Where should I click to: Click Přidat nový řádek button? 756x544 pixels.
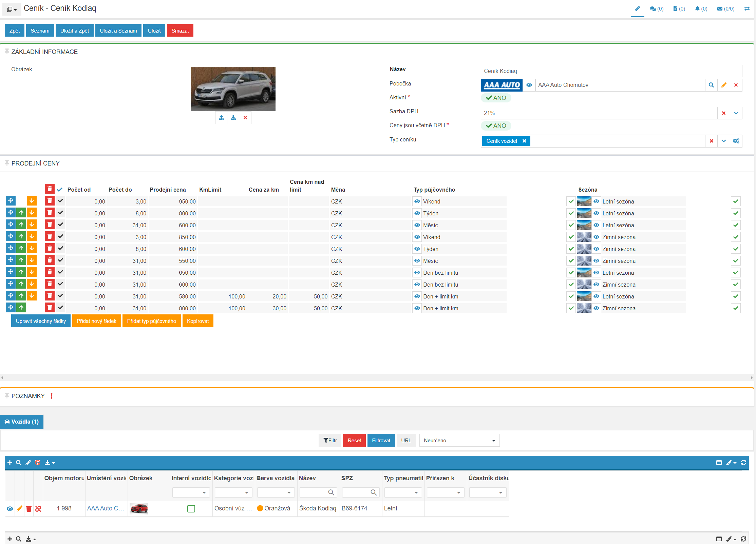[x=96, y=321]
